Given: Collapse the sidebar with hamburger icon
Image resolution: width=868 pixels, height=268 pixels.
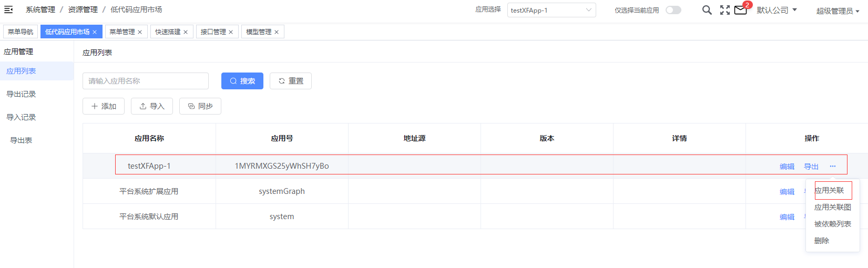Looking at the screenshot, I should pyautogui.click(x=8, y=9).
